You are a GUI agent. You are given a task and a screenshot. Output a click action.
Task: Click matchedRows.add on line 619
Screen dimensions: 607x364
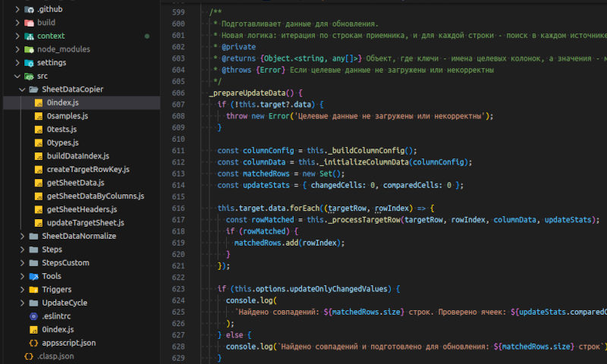(x=266, y=243)
